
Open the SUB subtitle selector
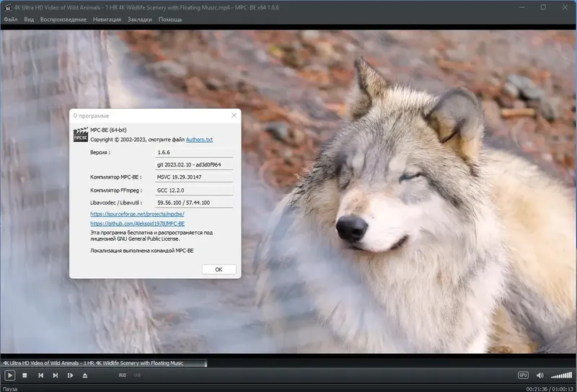click(x=137, y=375)
